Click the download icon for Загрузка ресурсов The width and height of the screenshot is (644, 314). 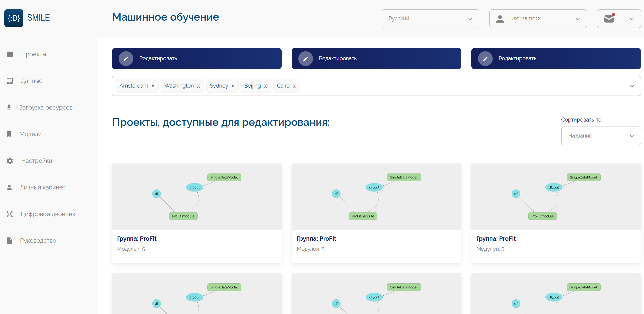click(x=9, y=108)
